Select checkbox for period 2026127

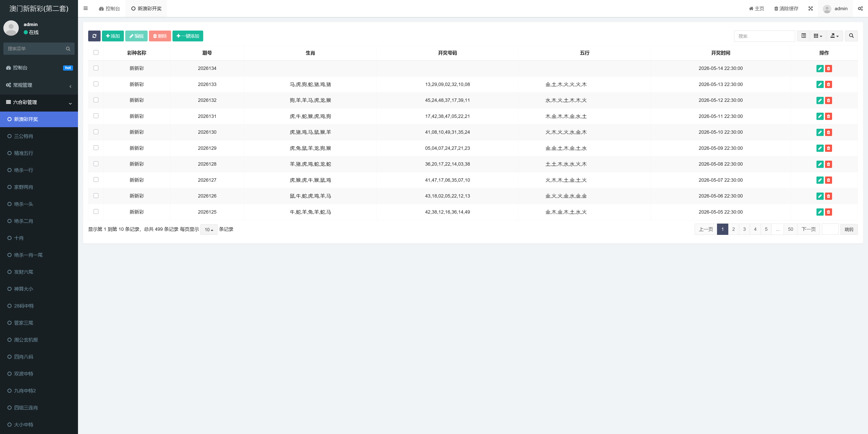pyautogui.click(x=96, y=180)
